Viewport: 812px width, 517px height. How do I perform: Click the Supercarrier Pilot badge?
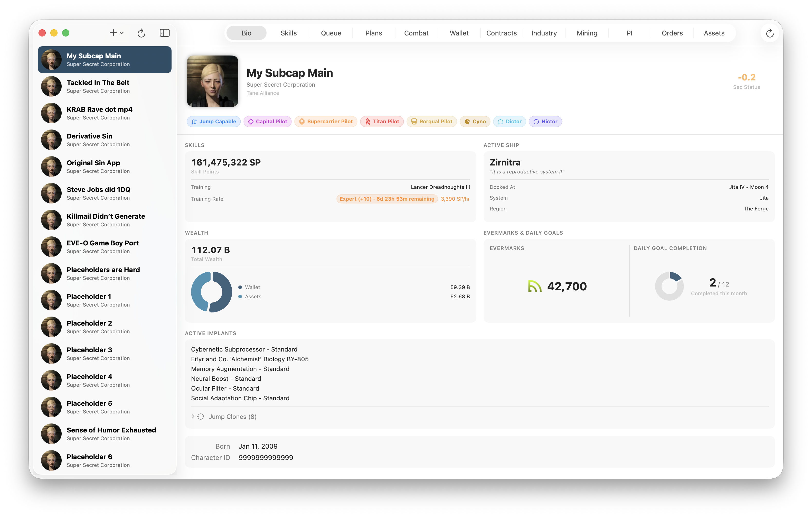coord(326,122)
